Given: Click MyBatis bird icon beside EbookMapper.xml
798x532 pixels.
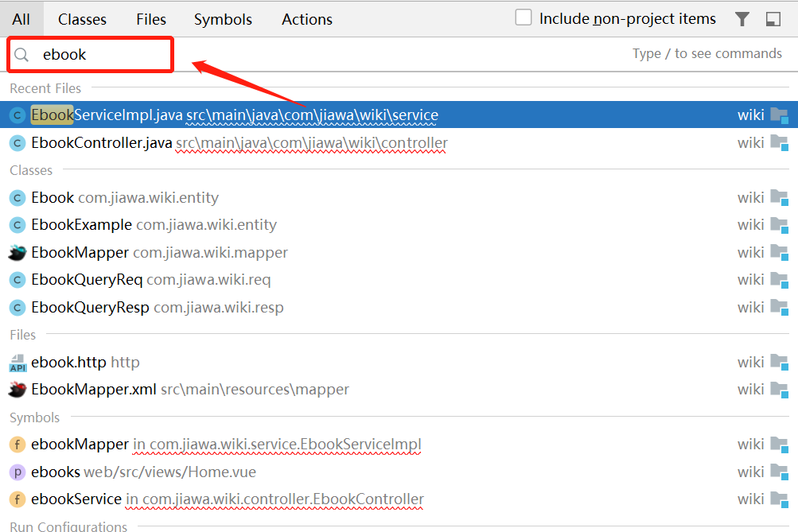Looking at the screenshot, I should click(x=18, y=390).
